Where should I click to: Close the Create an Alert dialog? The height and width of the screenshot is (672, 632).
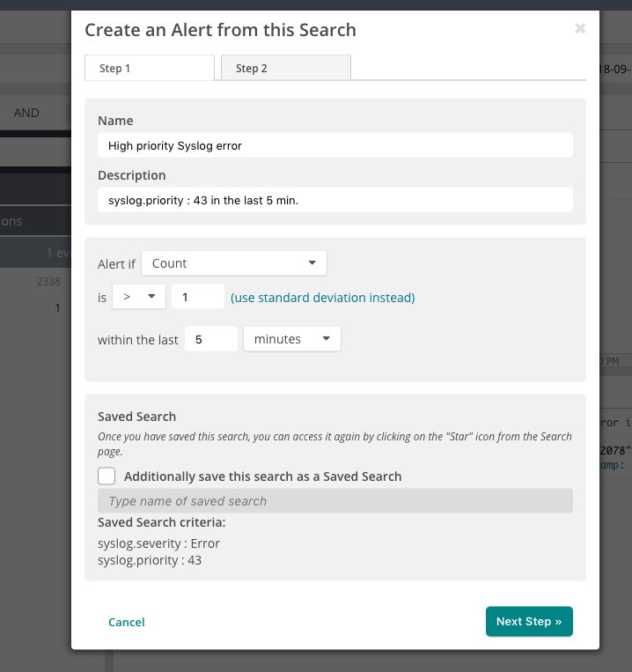coord(580,29)
